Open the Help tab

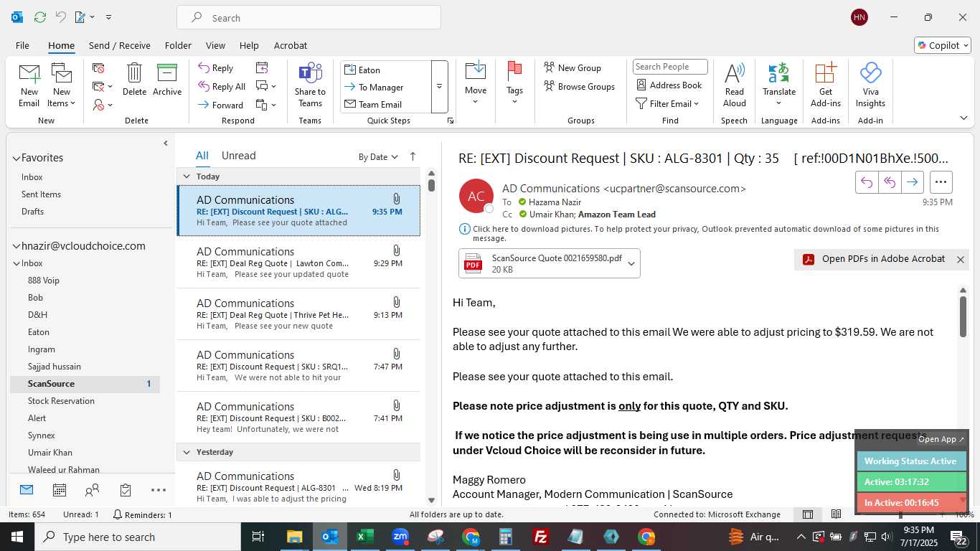click(249, 45)
